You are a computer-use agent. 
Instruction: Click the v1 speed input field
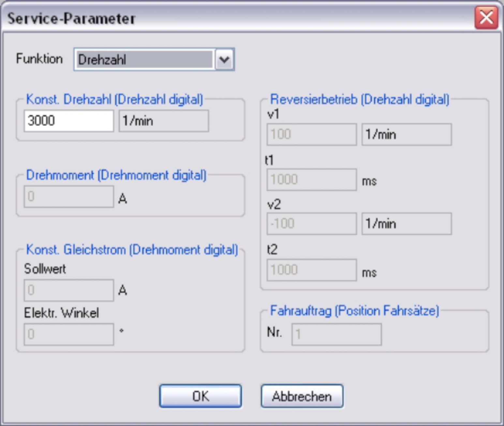(311, 134)
